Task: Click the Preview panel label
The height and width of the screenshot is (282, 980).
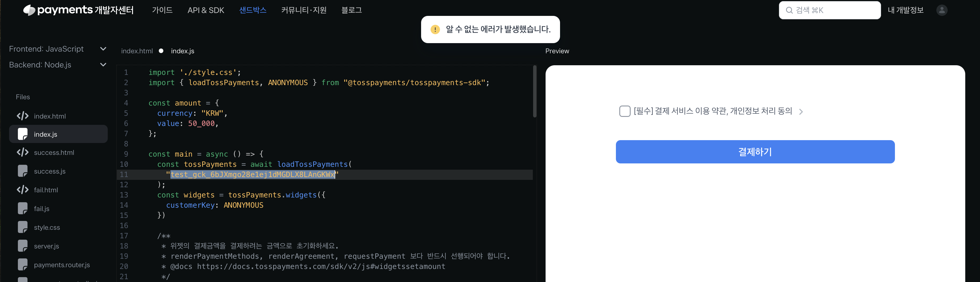Action: (557, 51)
